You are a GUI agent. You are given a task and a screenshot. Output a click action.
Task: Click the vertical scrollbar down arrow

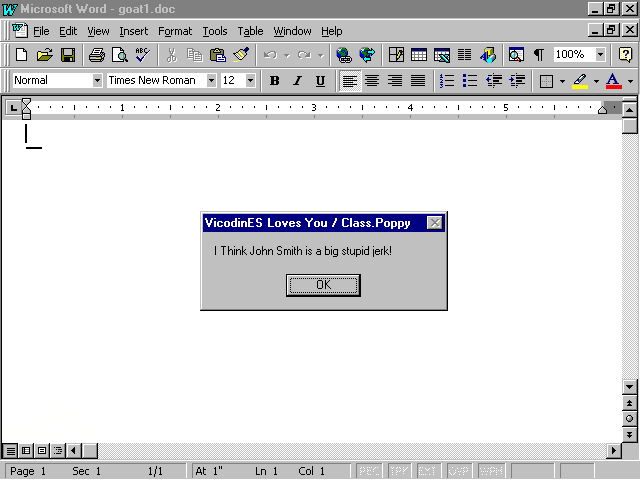coord(629,387)
